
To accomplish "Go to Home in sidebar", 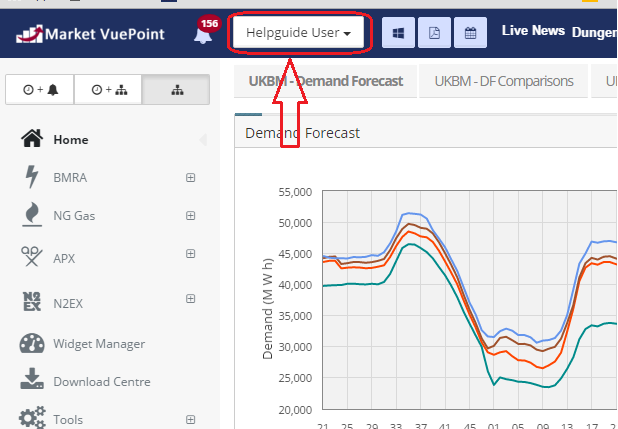I will point(71,140).
